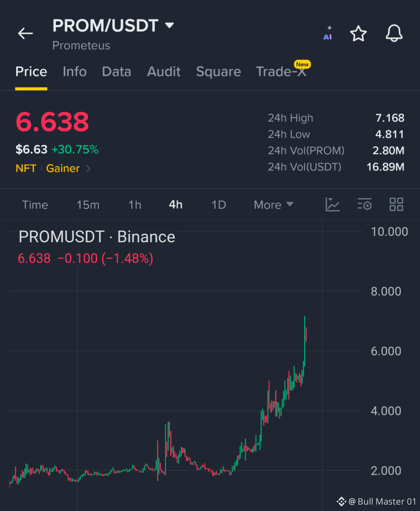Tap the 4.000 price axis label

click(386, 411)
